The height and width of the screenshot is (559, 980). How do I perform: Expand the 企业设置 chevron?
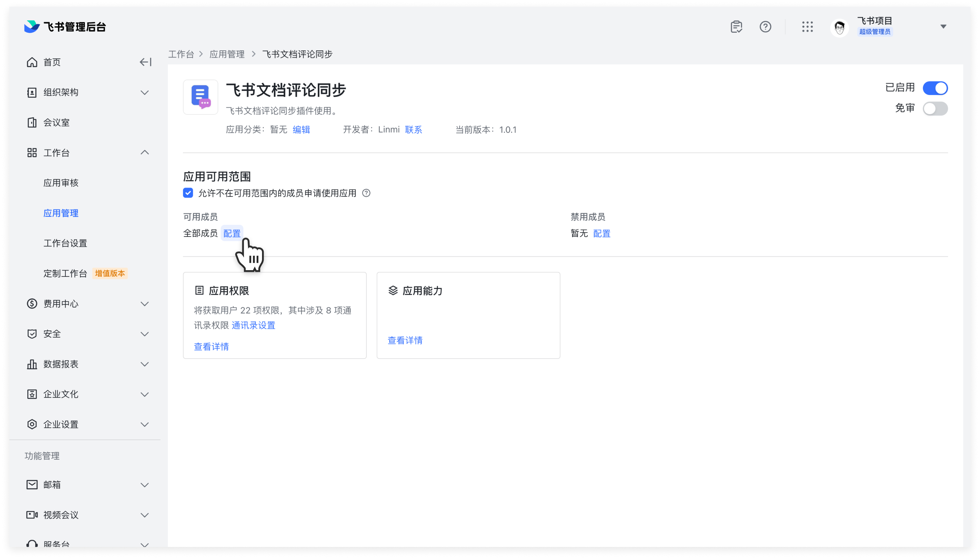[x=145, y=424]
